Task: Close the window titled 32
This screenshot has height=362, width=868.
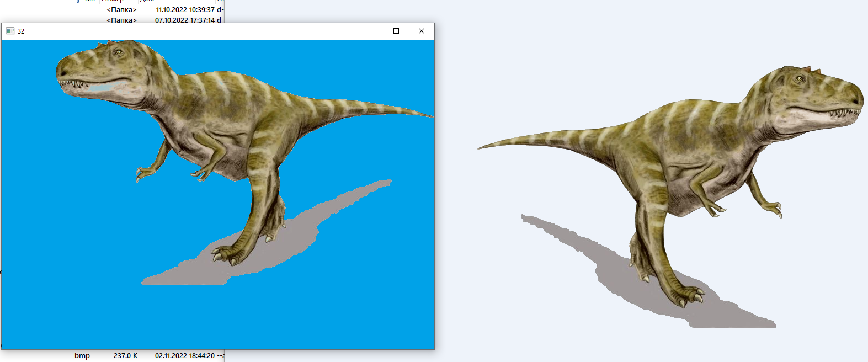Action: click(422, 31)
